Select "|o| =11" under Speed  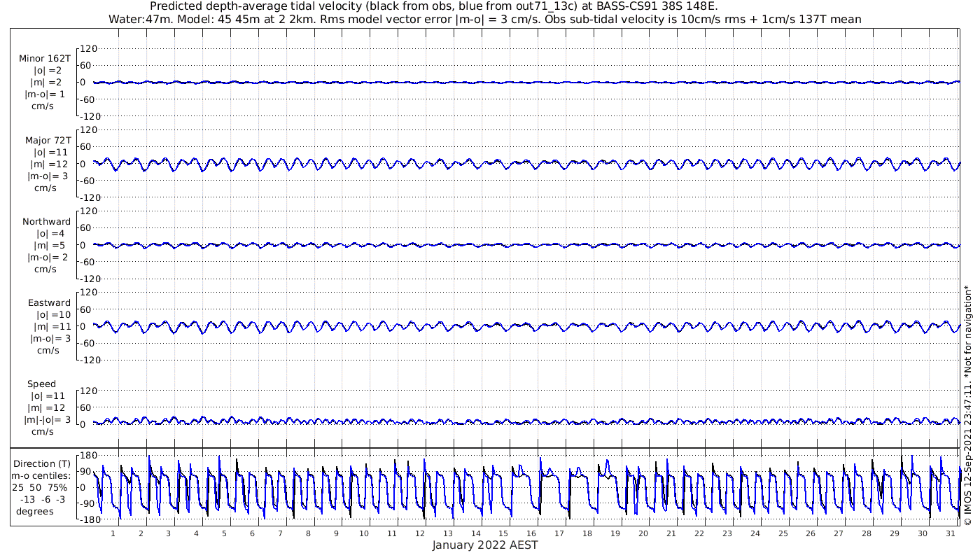[x=48, y=396]
